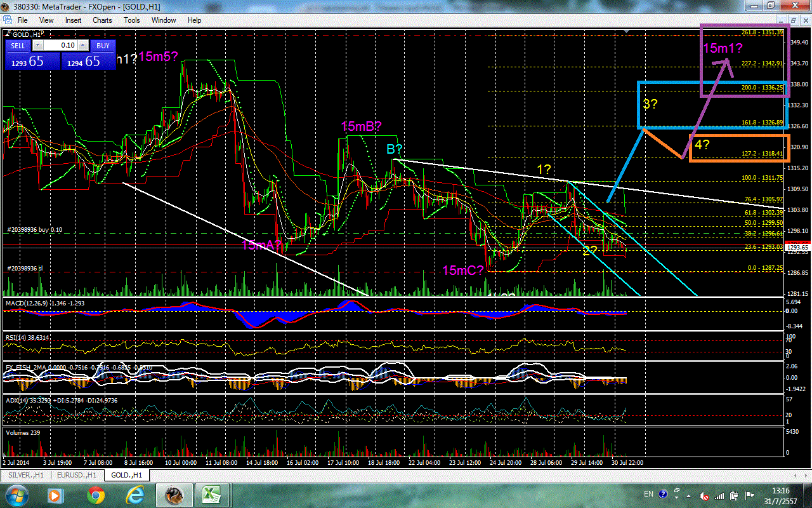812x508 pixels.
Task: Select the '15m5?' chart text label
Action: 159,57
